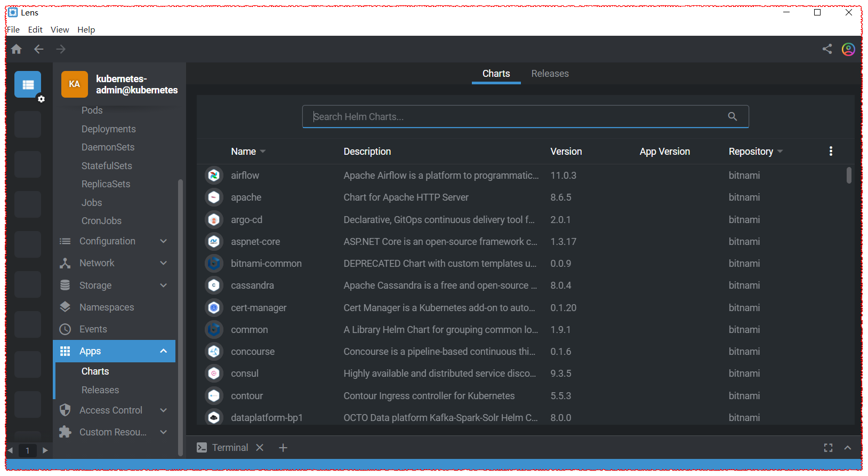Add a new terminal tab with plus
This screenshot has width=868, height=476.
[283, 448]
